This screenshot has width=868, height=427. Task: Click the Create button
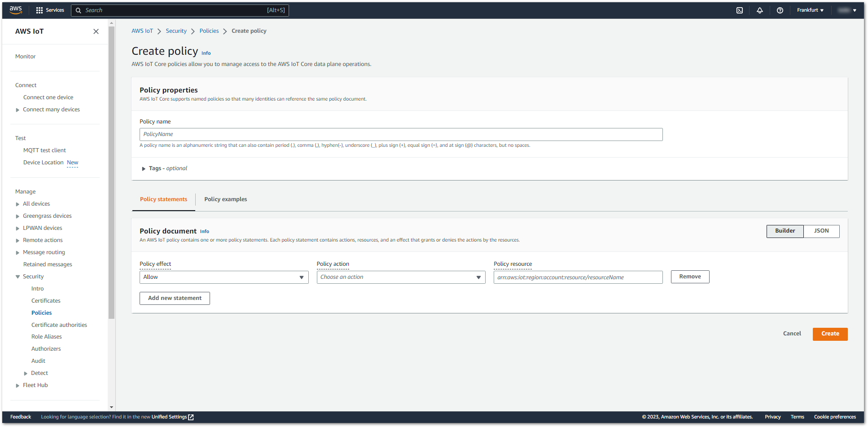830,334
